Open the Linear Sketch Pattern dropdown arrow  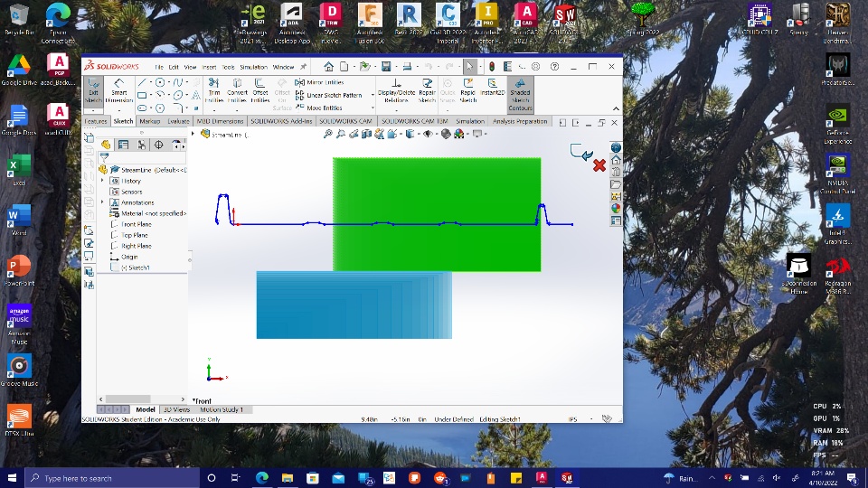(373, 95)
